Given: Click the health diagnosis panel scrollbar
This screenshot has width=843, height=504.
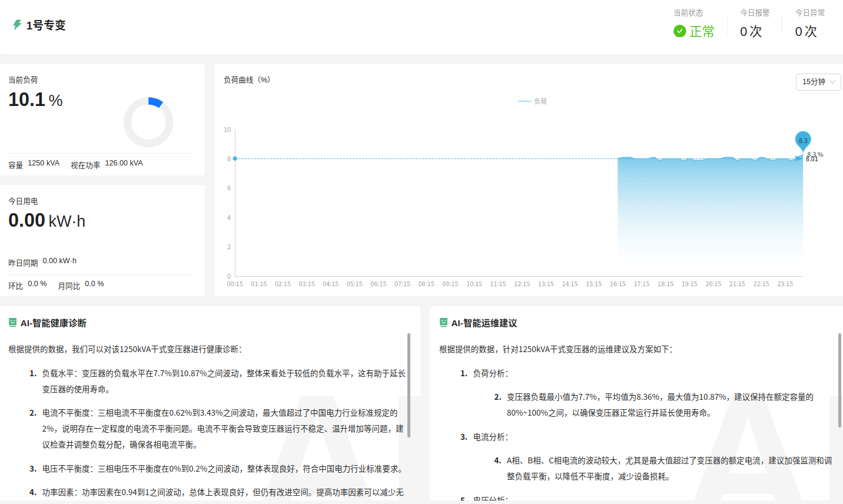Looking at the screenshot, I should [409, 385].
